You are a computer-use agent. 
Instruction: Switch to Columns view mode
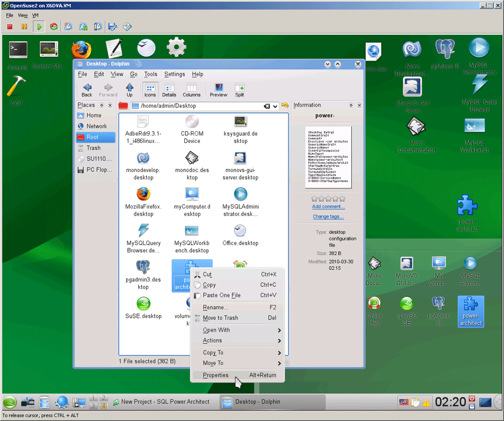point(192,90)
